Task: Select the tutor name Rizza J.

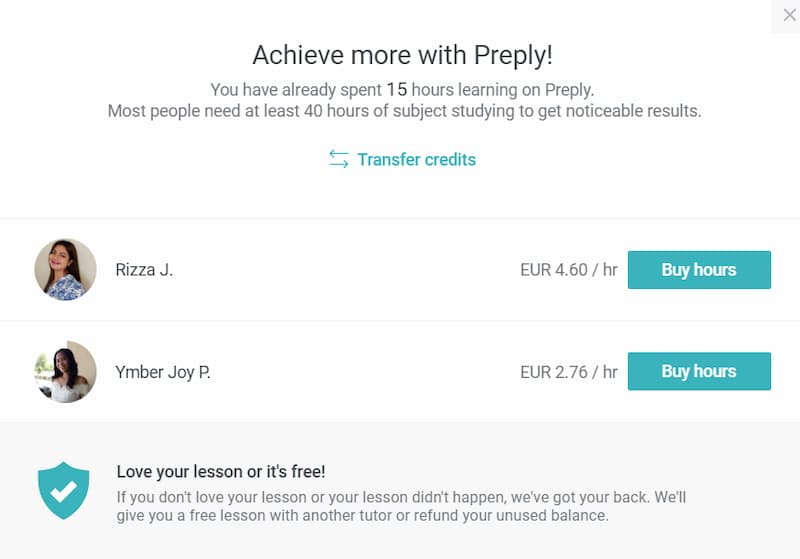Action: pyautogui.click(x=144, y=269)
